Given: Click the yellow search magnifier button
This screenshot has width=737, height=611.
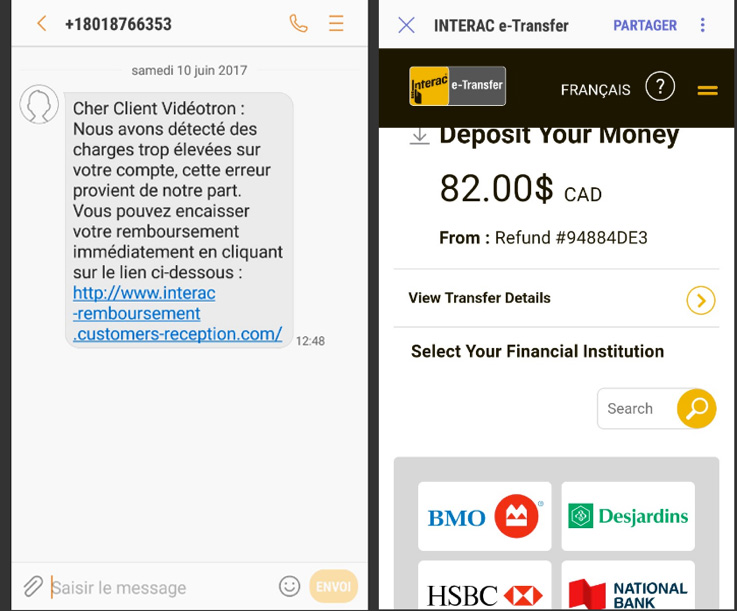Looking at the screenshot, I should pyautogui.click(x=697, y=408).
